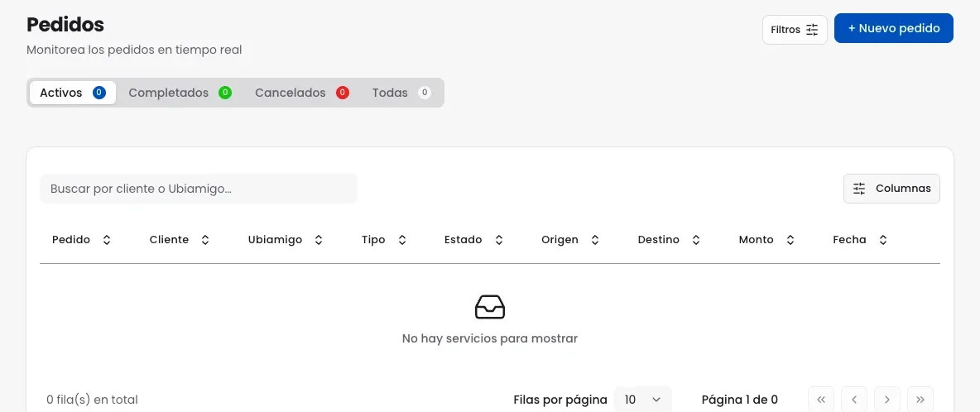The height and width of the screenshot is (412, 980).
Task: Click the Estado column header text
Action: [464, 240]
